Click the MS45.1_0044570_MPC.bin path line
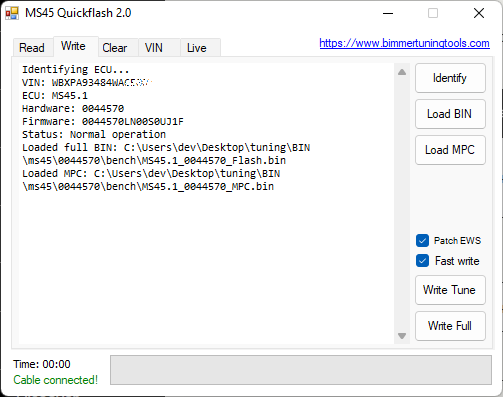This screenshot has width=503, height=397. [x=148, y=187]
